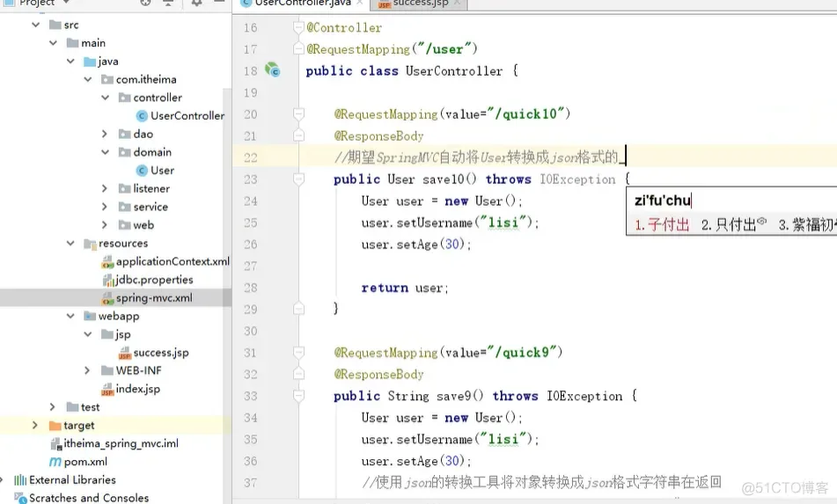The height and width of the screenshot is (504, 837).
Task: Open Project tool window settings gear
Action: pyautogui.click(x=196, y=3)
